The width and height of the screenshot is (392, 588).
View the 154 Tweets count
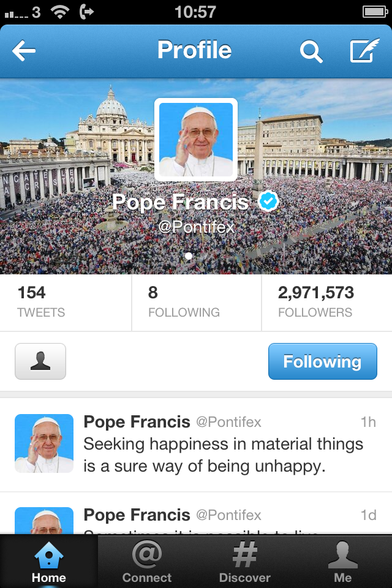(x=66, y=302)
